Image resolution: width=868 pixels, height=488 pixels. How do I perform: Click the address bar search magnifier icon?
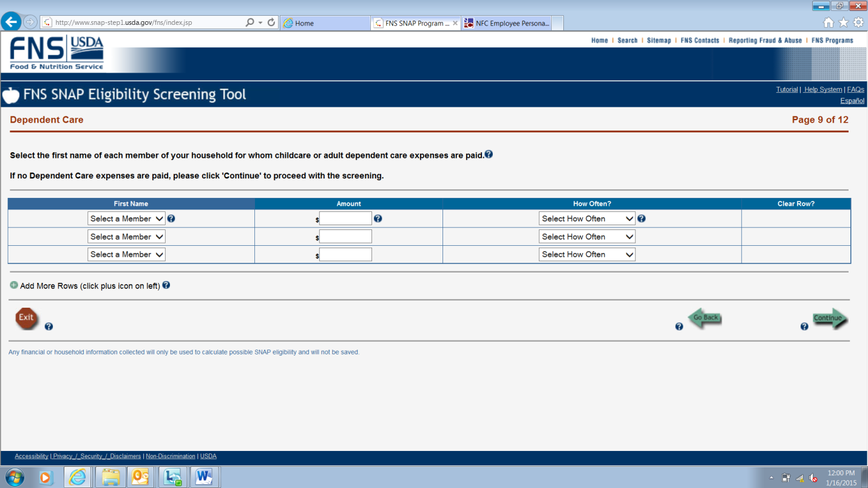tap(249, 22)
